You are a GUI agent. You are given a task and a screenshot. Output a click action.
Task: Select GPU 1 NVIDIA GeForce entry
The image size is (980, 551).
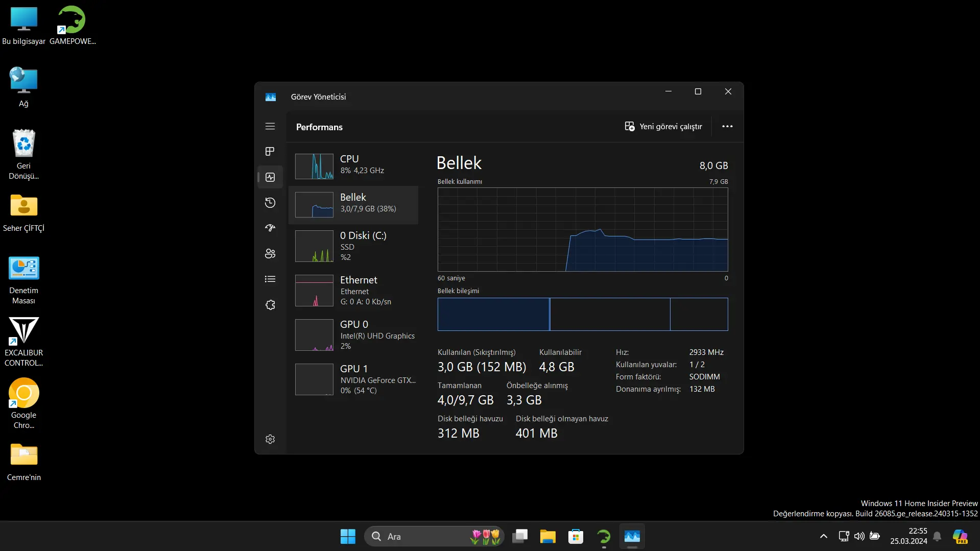click(x=353, y=379)
